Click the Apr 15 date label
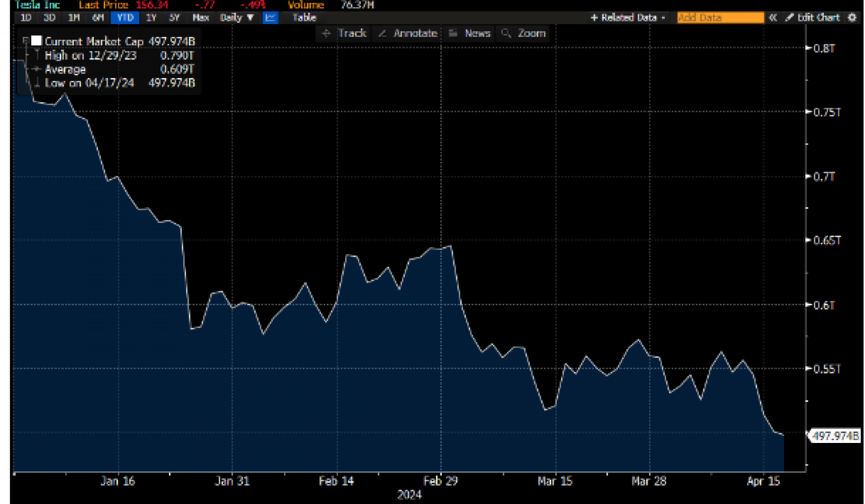Viewport: 865px width, 504px height. [763, 481]
